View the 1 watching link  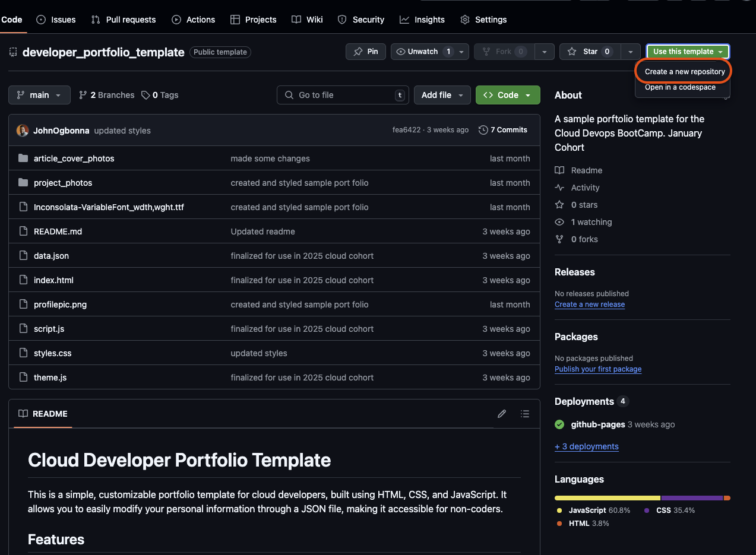click(x=583, y=222)
